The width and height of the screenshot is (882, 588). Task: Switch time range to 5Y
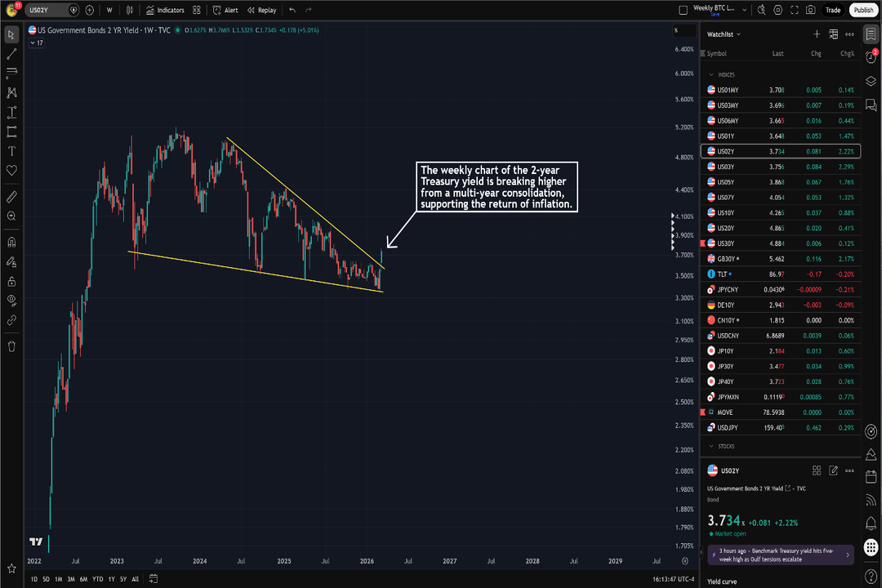click(123, 579)
